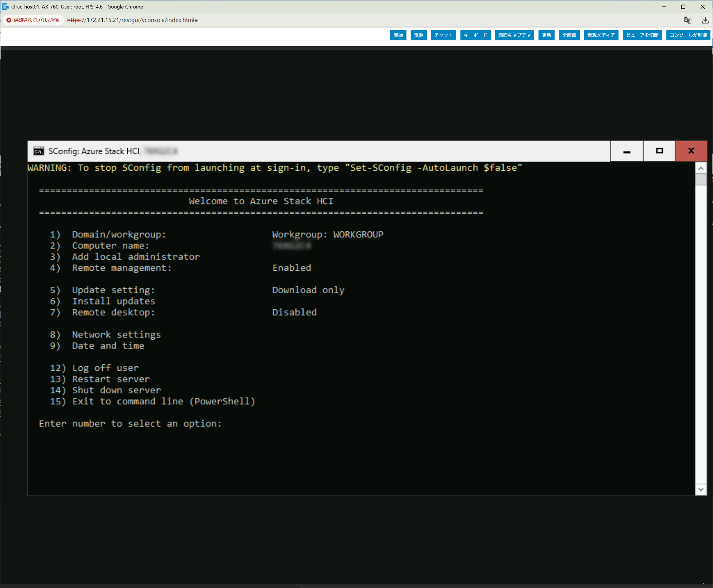Click the insecure connection warning icon

click(x=9, y=20)
